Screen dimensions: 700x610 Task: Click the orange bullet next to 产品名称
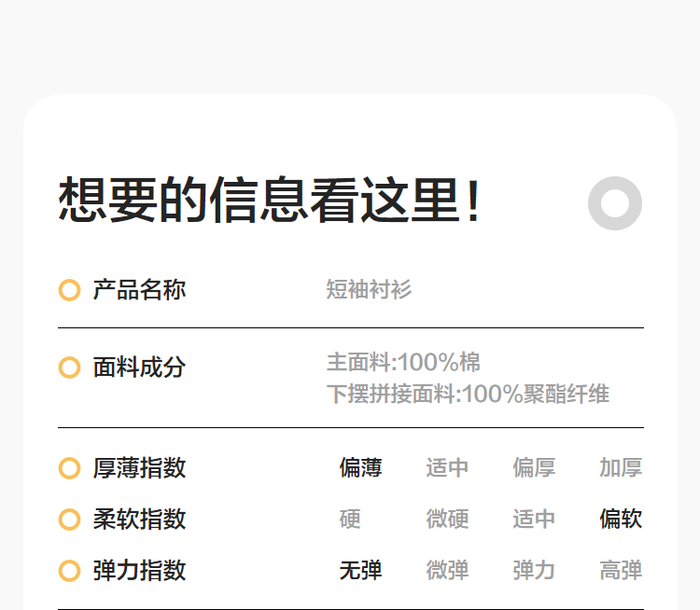coord(70,290)
